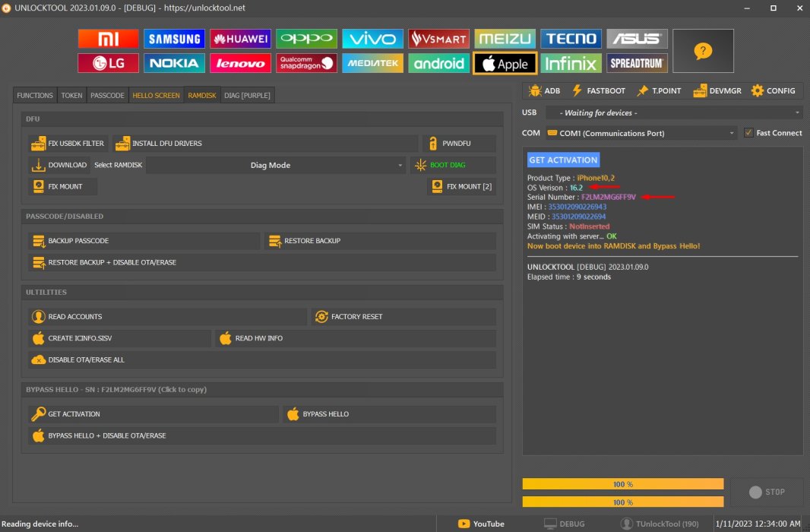Image resolution: width=810 pixels, height=532 pixels.
Task: Select the Xiaomi Mi brand tile
Action: pyautogui.click(x=108, y=39)
